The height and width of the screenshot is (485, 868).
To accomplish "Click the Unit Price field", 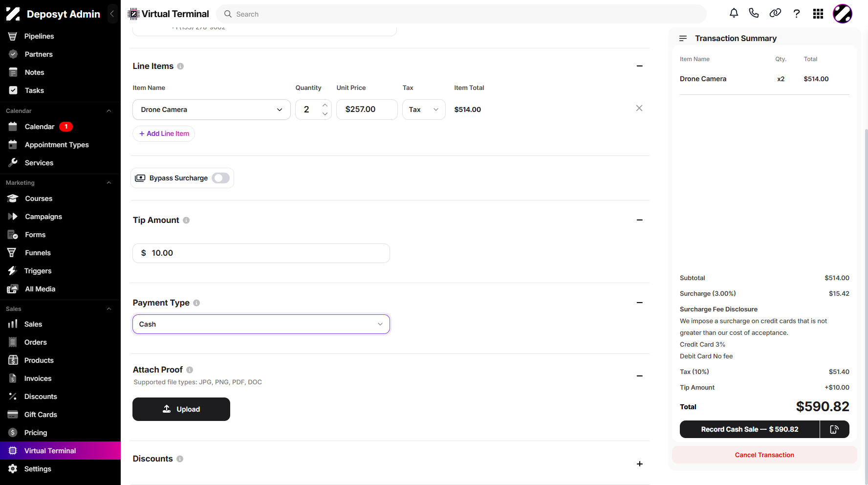I will 367,110.
